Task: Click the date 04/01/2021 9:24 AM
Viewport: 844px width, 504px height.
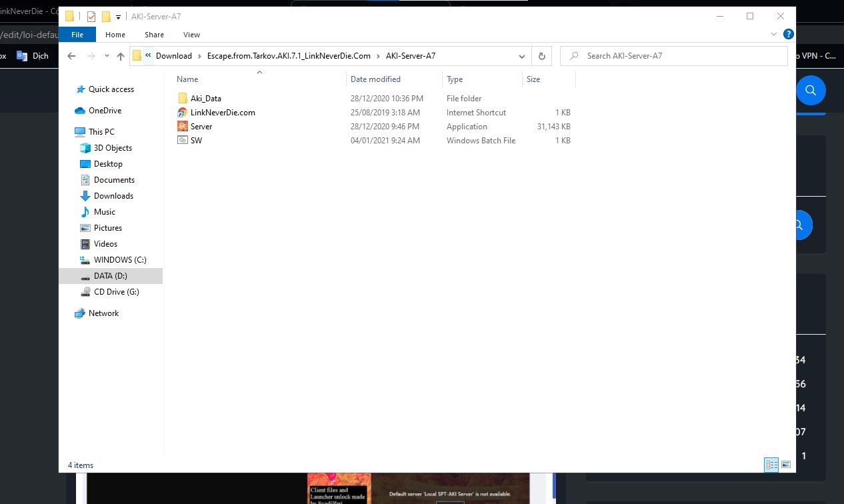Action: (385, 141)
